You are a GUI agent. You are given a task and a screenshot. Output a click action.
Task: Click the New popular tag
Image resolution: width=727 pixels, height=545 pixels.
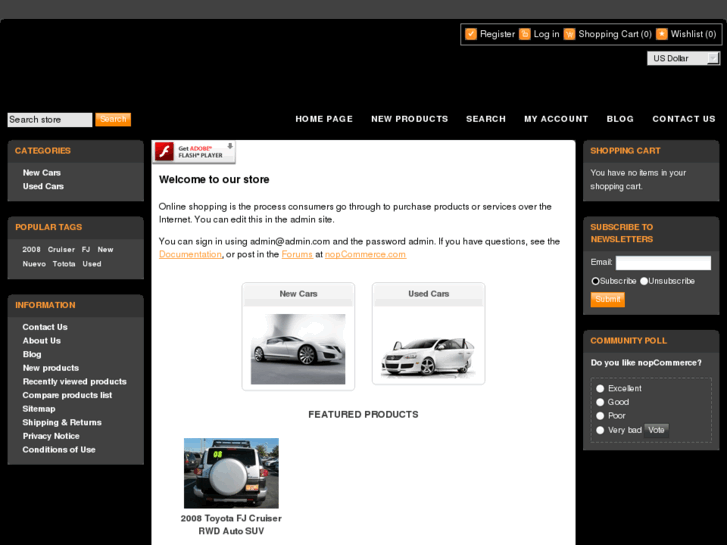pyautogui.click(x=105, y=250)
